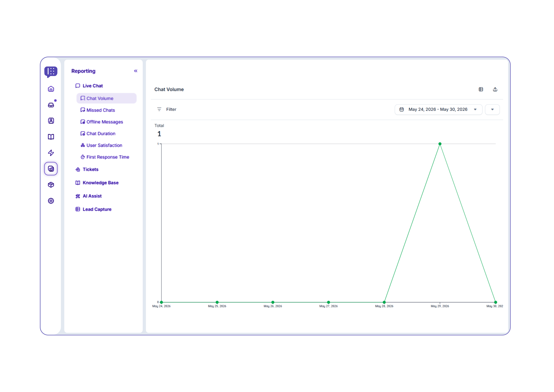Click the Filter button
The image size is (554, 392).
pos(167,109)
